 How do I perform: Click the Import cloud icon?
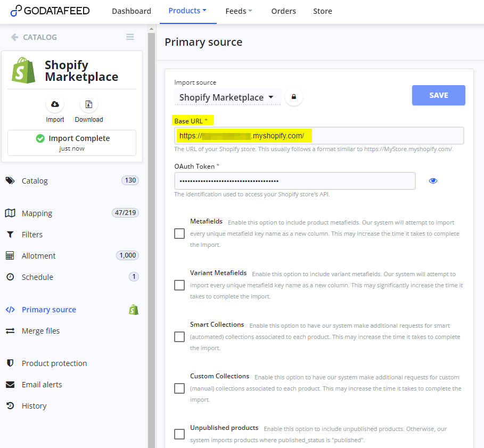55,104
